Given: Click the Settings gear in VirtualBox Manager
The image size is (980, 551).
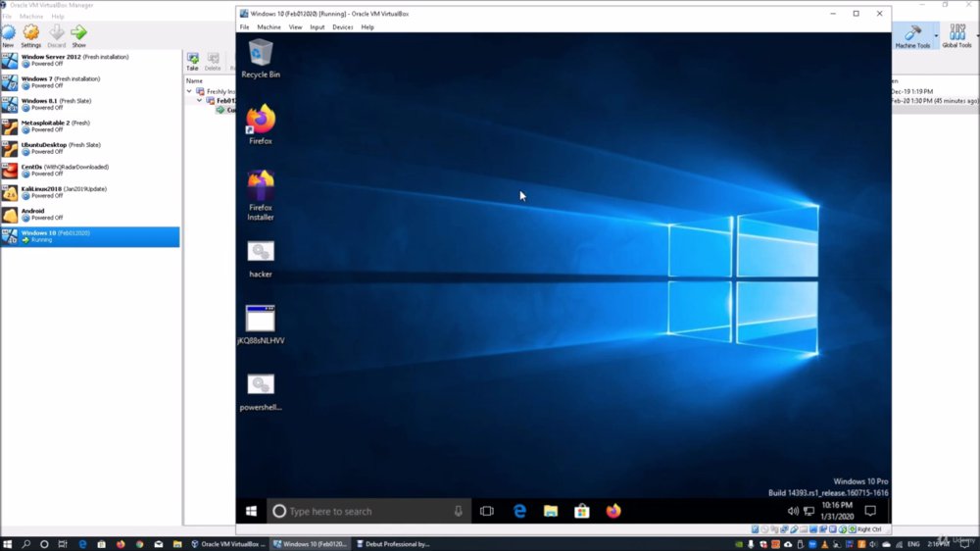Looking at the screenshot, I should click(30, 35).
